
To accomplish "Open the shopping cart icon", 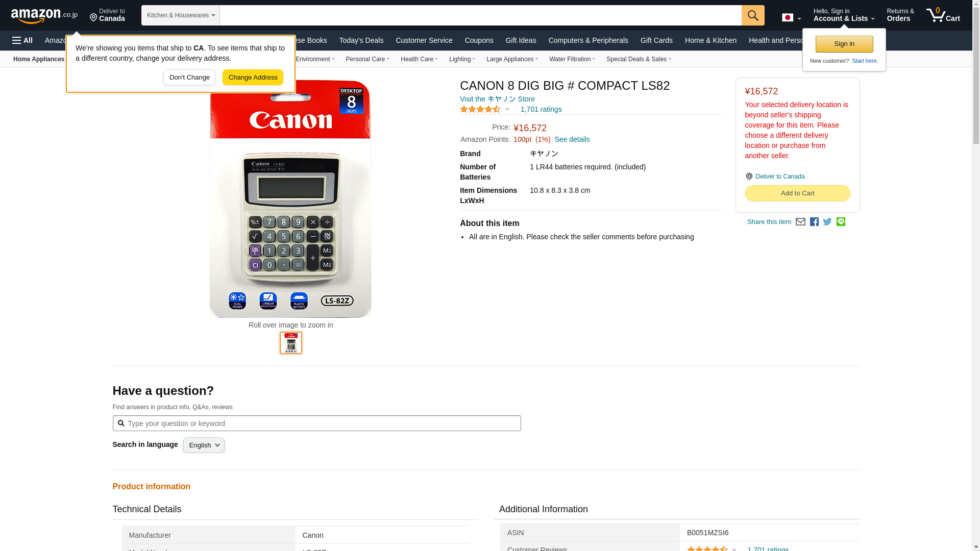I will [943, 15].
